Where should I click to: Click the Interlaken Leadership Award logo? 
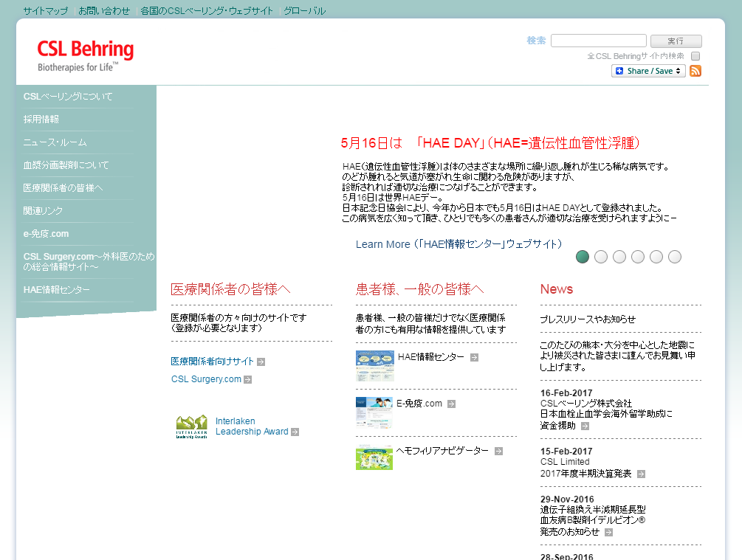(192, 426)
